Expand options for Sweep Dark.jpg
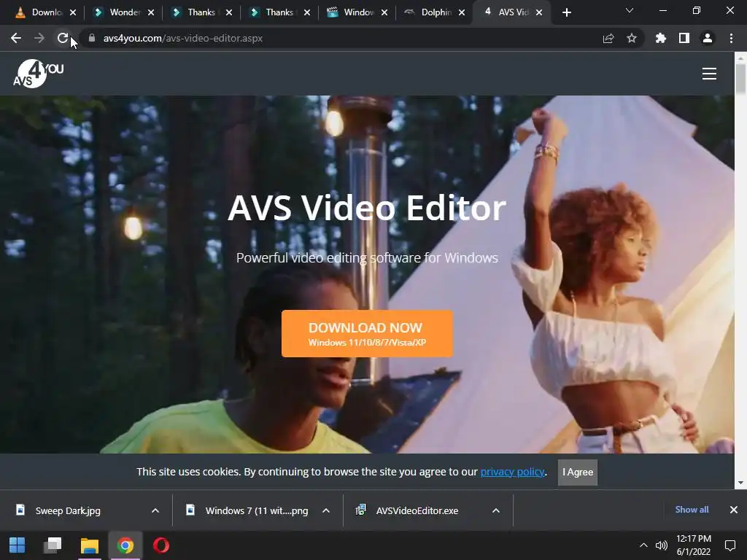 point(155,510)
